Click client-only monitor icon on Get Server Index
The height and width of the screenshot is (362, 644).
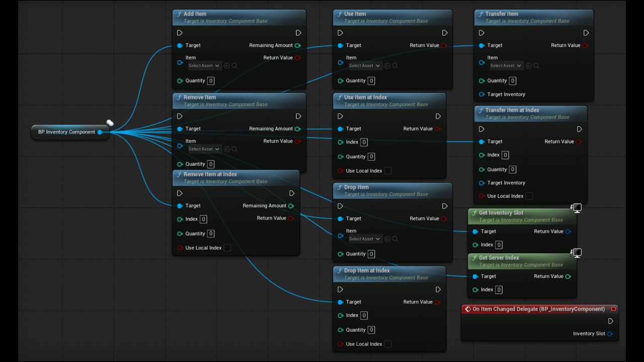[x=577, y=252]
